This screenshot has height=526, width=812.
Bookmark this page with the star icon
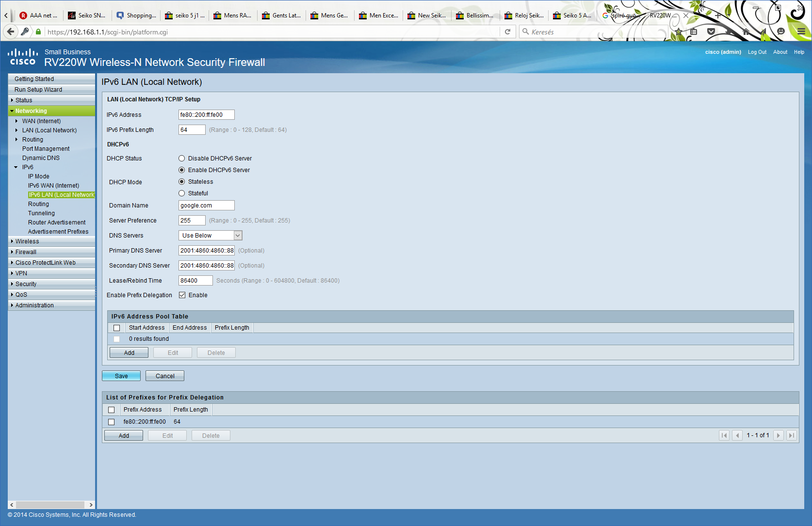(679, 32)
